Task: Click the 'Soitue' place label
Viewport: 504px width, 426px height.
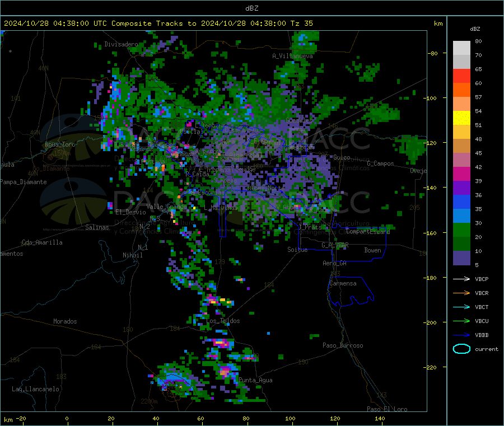Action: (x=297, y=250)
